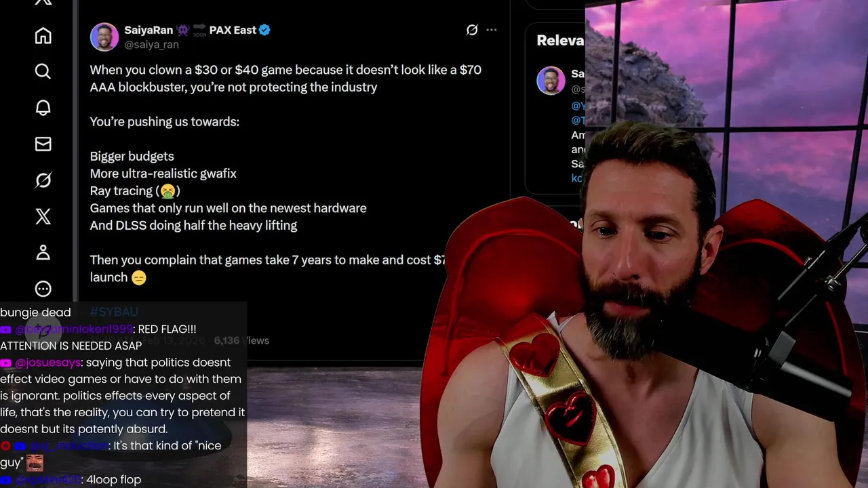Click the verified badge next to PAX East
Viewport: 868px width, 488px height.
point(265,30)
